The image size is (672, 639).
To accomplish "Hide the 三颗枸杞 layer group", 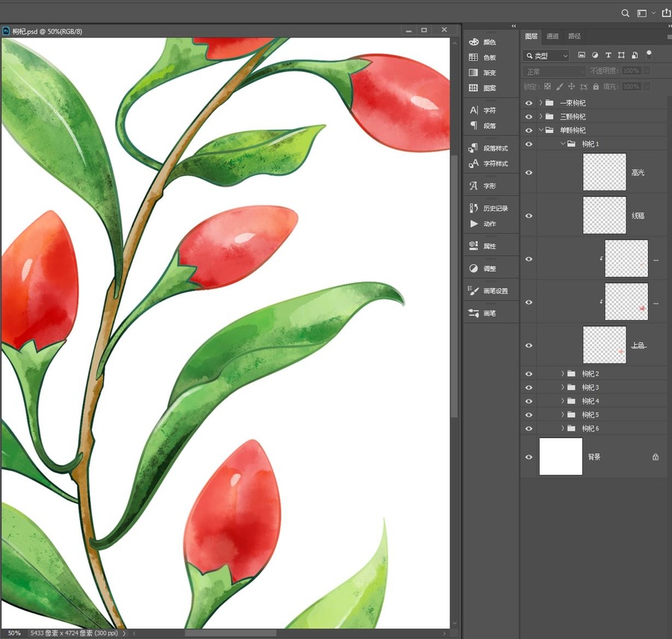I will click(x=529, y=116).
